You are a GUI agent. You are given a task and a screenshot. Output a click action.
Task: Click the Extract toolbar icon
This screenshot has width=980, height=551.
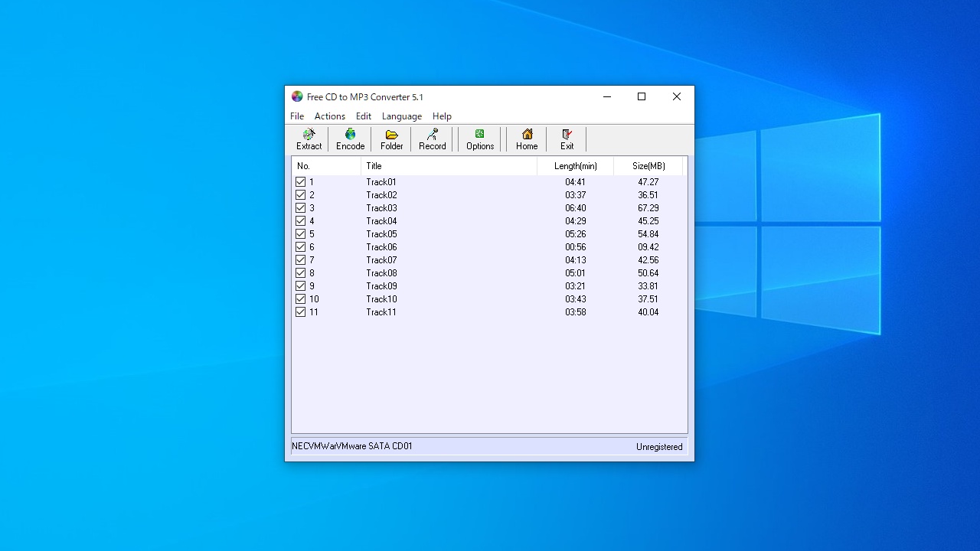(x=309, y=139)
